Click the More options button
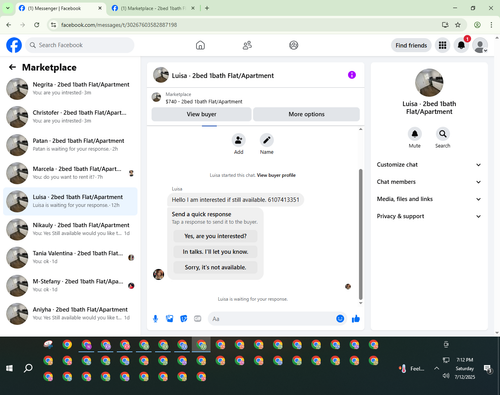Screen dimensions: 500x395 (x=306, y=114)
